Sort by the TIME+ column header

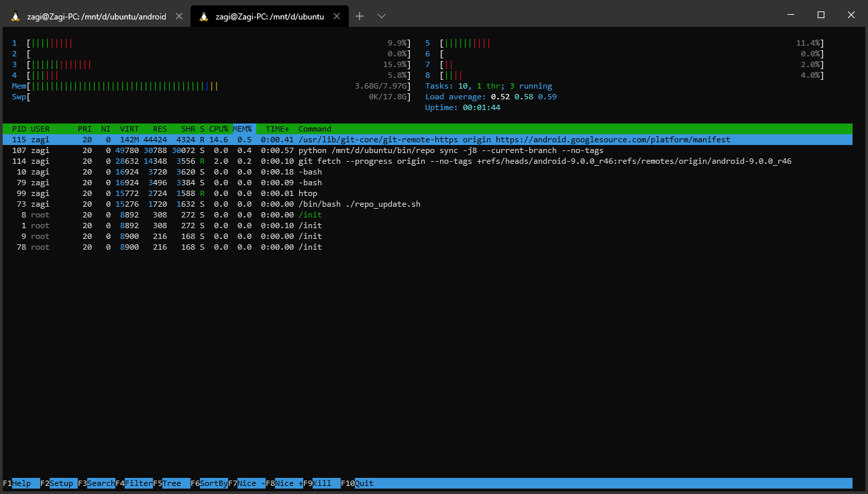[x=278, y=129]
